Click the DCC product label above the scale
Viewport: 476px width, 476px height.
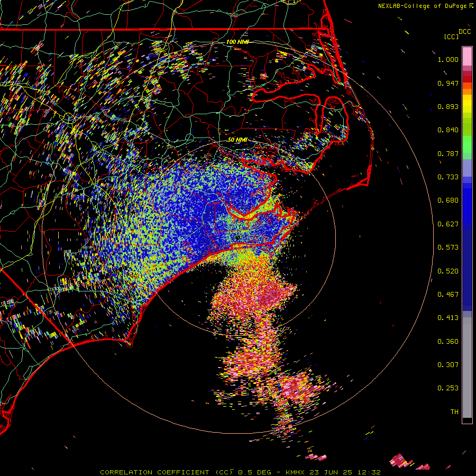coord(464,32)
